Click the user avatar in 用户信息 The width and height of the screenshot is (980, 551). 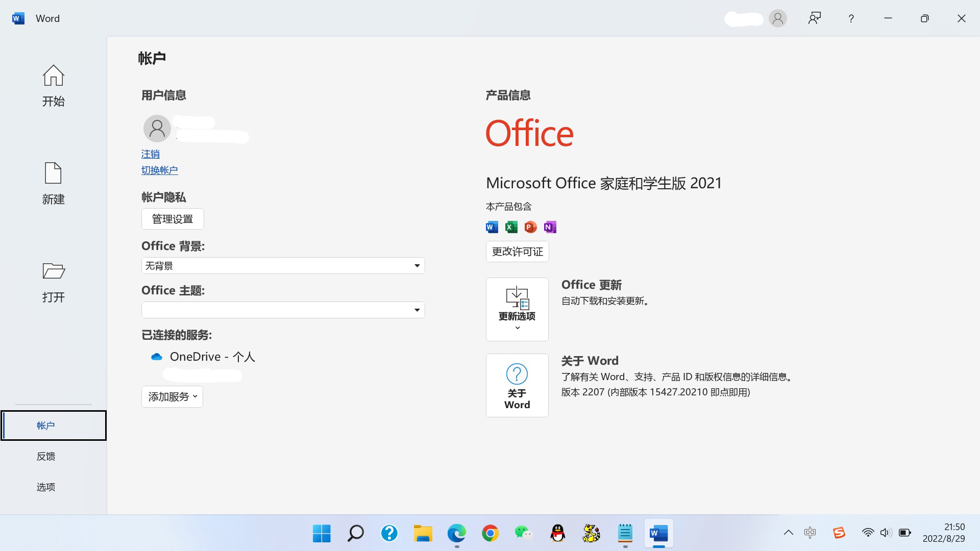(157, 129)
